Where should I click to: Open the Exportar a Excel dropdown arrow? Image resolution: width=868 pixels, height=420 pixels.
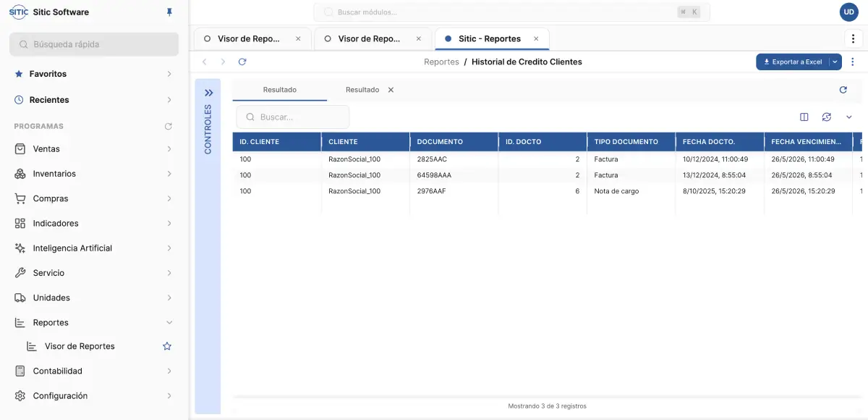(x=835, y=62)
